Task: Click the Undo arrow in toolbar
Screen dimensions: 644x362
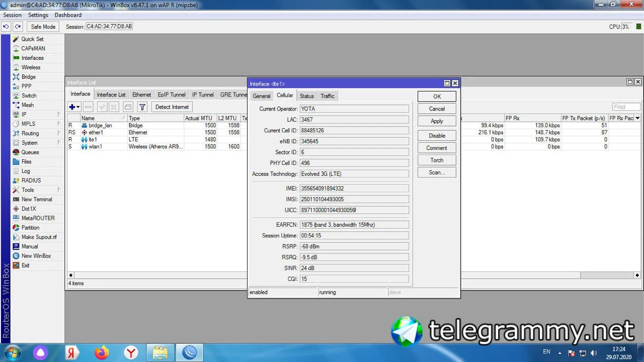Action: [x=7, y=27]
